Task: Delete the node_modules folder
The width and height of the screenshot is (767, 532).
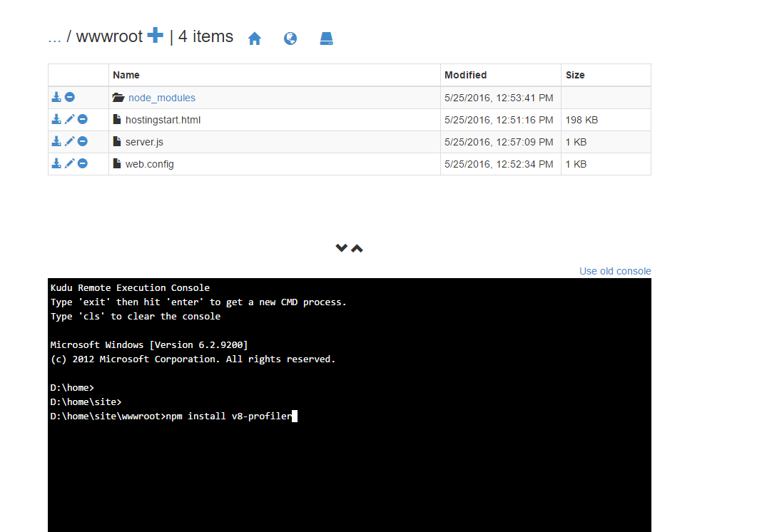Action: [x=70, y=97]
